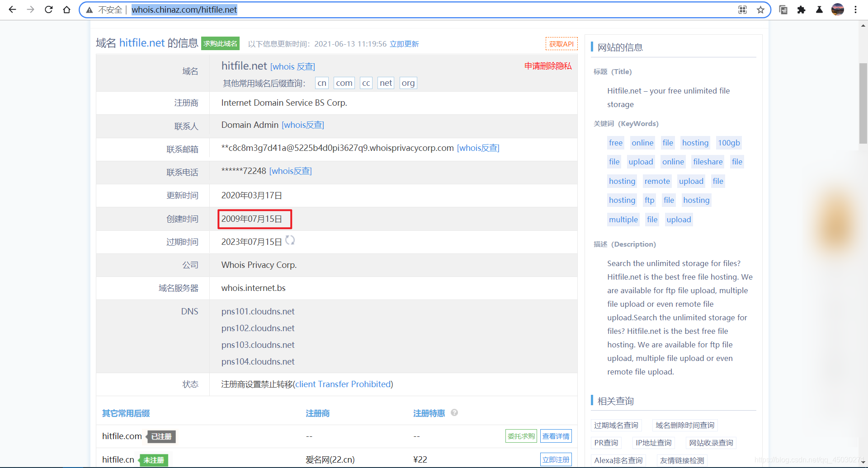Click the pns104.cloudns.net DNS entry
Image resolution: width=868 pixels, height=468 pixels.
tap(258, 361)
